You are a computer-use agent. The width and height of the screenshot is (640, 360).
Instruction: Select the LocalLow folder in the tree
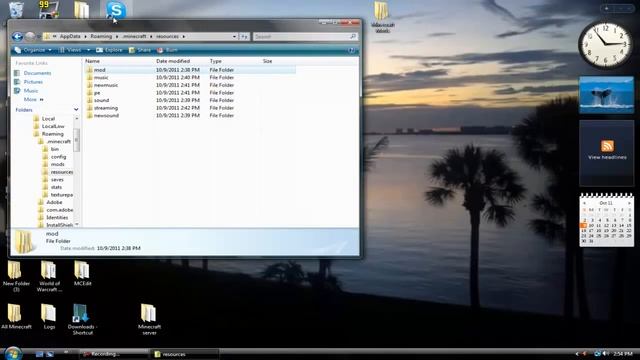click(53, 127)
